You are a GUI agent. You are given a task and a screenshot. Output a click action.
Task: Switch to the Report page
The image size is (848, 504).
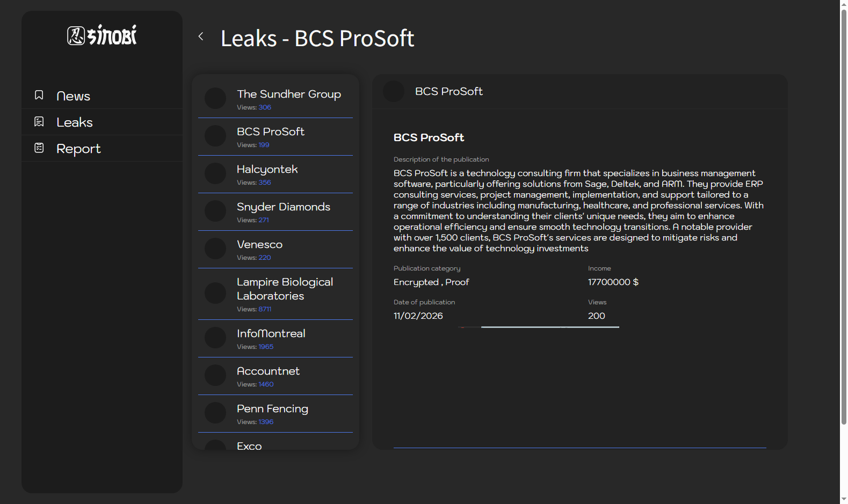(x=78, y=149)
